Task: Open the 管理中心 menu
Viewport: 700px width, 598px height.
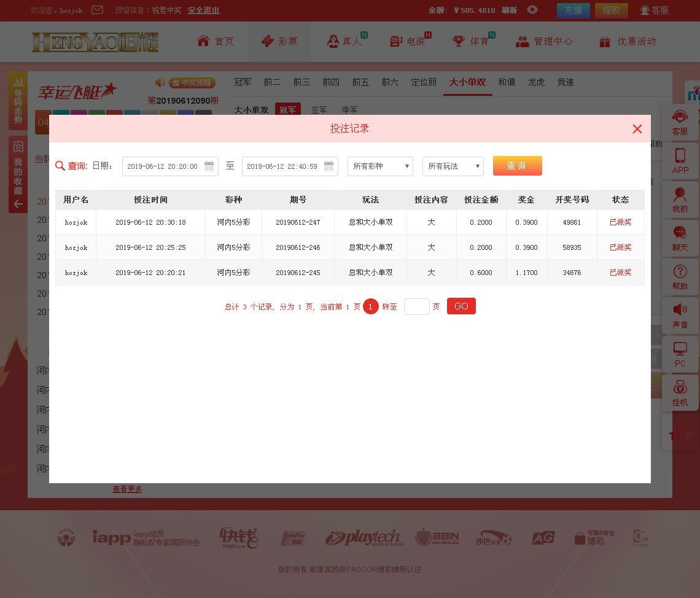Action: (544, 41)
